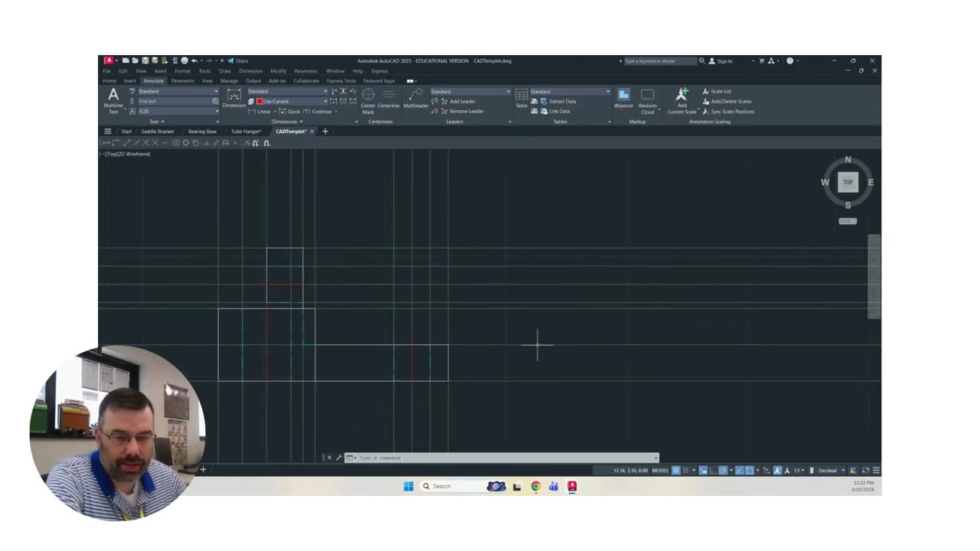Screen dimensions: 980x551
Task: Toggle grid display in status bar
Action: 675,470
